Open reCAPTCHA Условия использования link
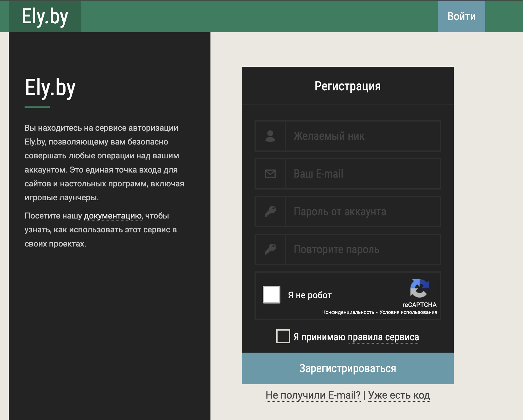 [x=408, y=312]
